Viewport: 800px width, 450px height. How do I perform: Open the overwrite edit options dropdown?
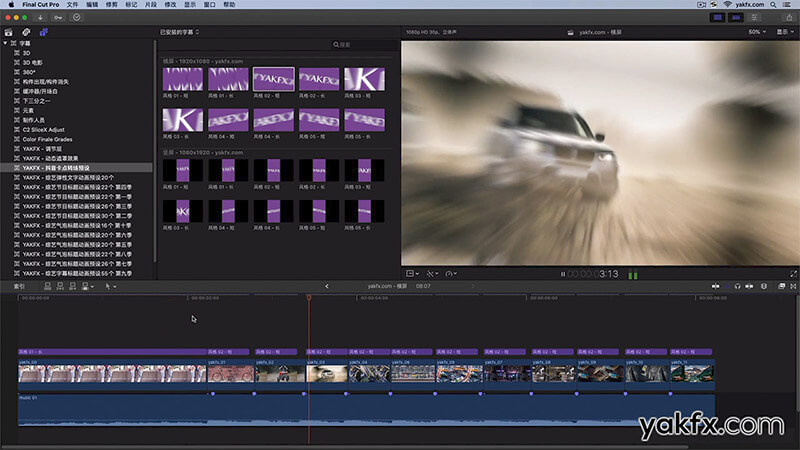(88, 287)
